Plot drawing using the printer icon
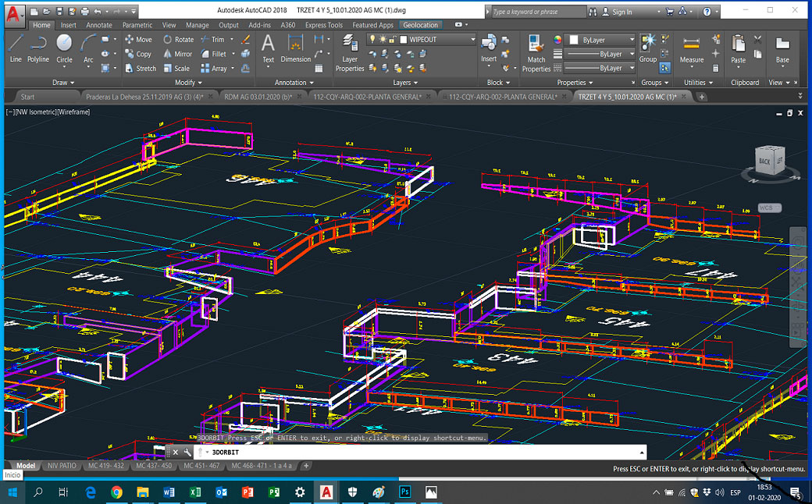This screenshot has height=504, width=812. coord(85,11)
